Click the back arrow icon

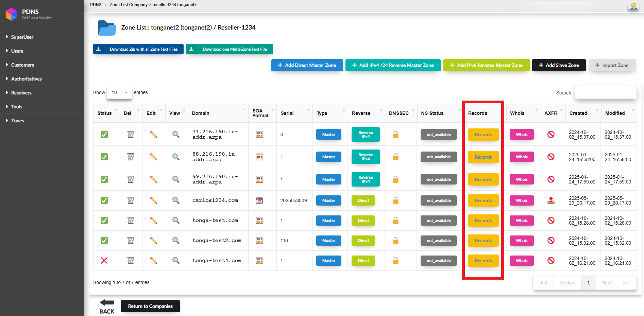[107, 302]
